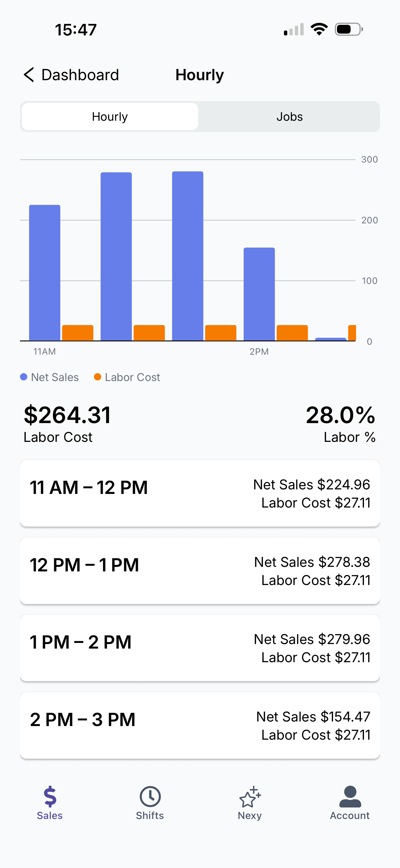Image resolution: width=400 pixels, height=868 pixels.
Task: Switch to the Jobs segment
Action: tap(289, 117)
